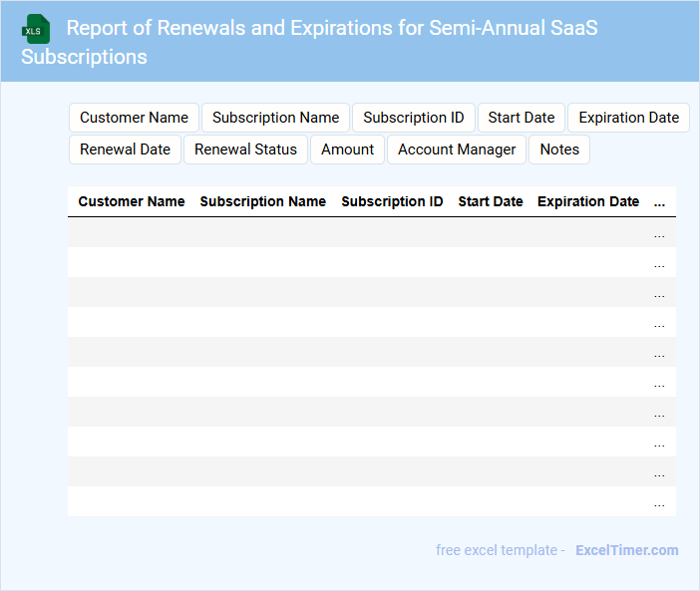Click the Expiration Date tag
Viewport: 700px width, 591px height.
point(628,118)
